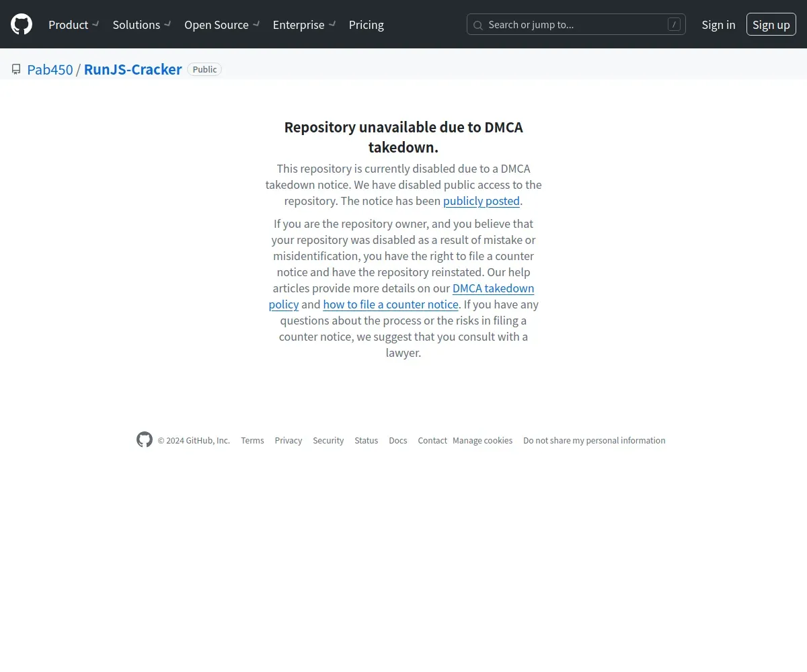Click Manage cookies in the footer
The height and width of the screenshot is (672, 807).
[482, 440]
